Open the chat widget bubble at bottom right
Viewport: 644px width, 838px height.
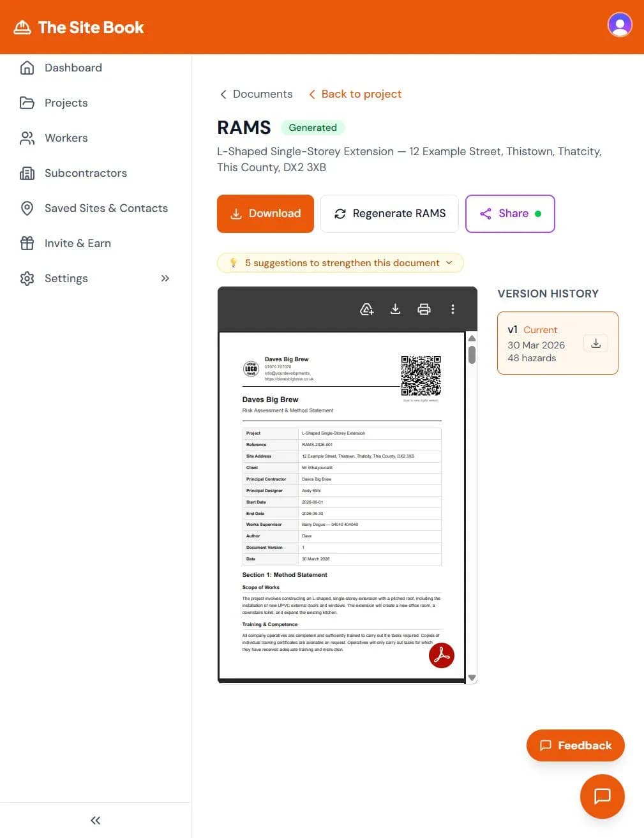(602, 796)
